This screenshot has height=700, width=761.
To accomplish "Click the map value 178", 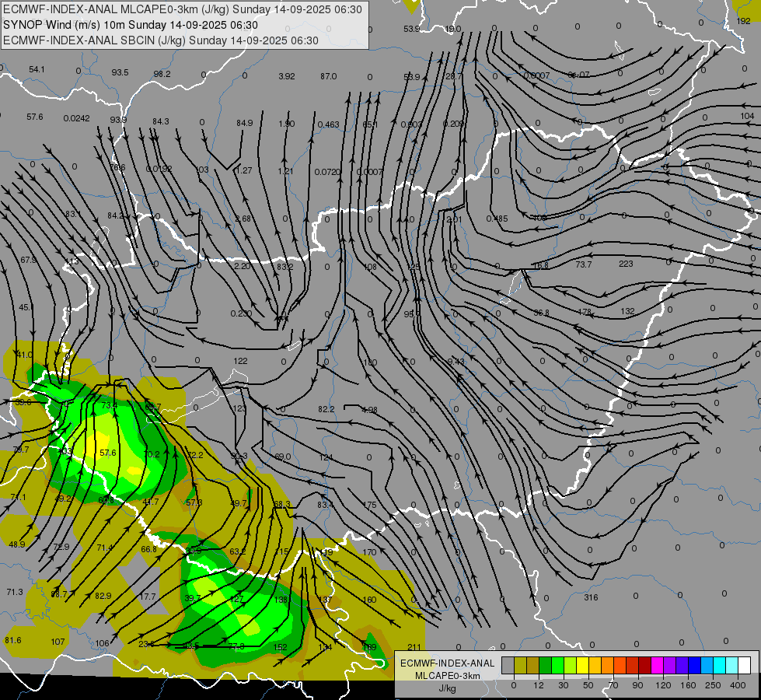I will [x=585, y=312].
